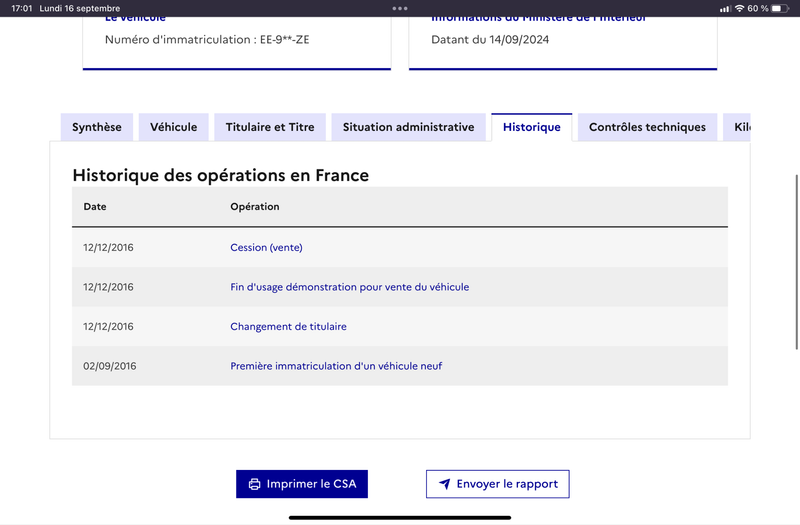Tap the three-dot multitasking indicator
Screen dimensions: 800x525
click(x=400, y=8)
